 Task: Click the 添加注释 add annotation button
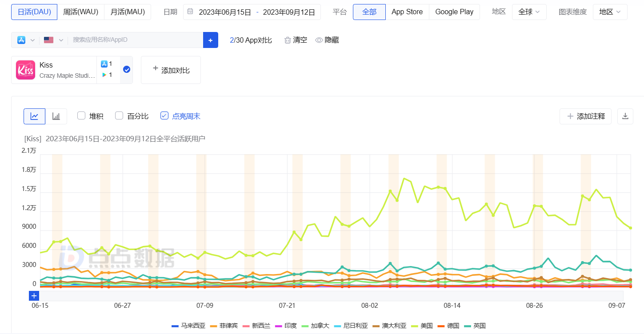coord(585,116)
